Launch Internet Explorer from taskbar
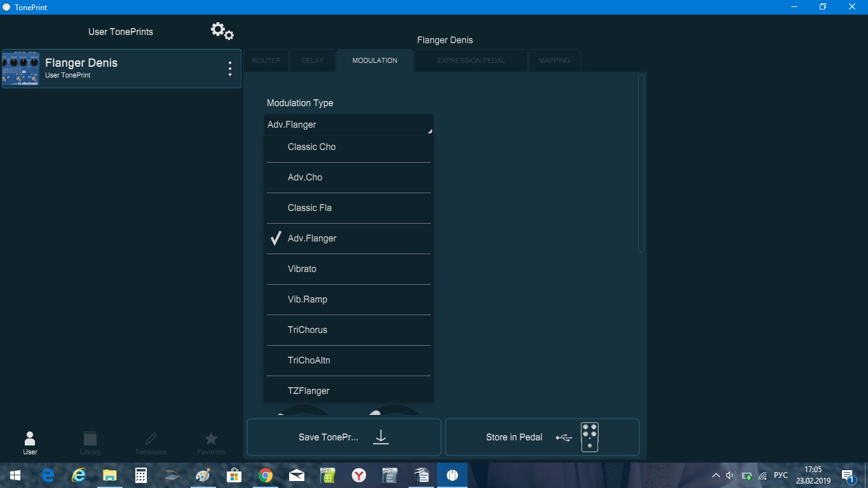This screenshot has width=868, height=488. (79, 475)
